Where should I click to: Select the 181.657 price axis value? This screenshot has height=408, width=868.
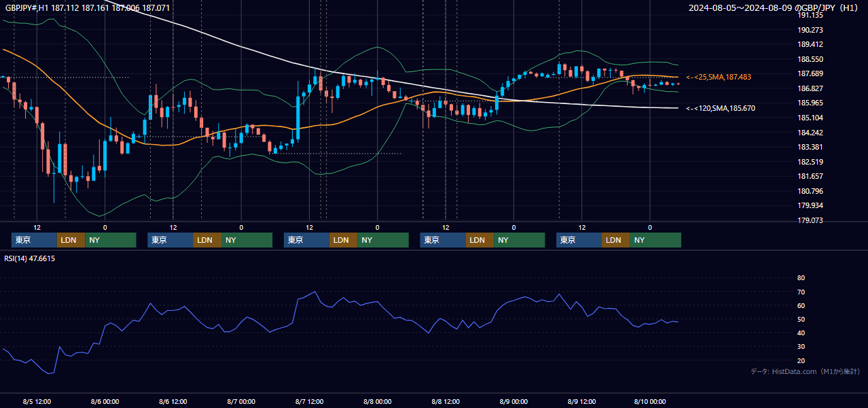click(x=810, y=176)
